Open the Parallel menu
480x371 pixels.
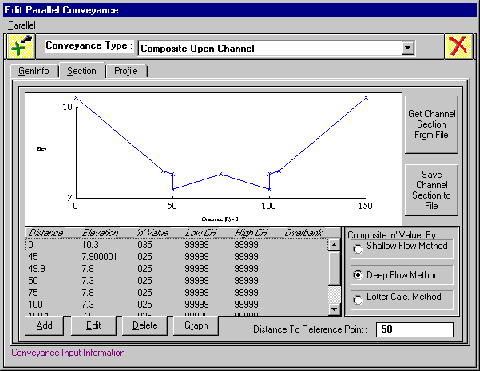[21, 25]
